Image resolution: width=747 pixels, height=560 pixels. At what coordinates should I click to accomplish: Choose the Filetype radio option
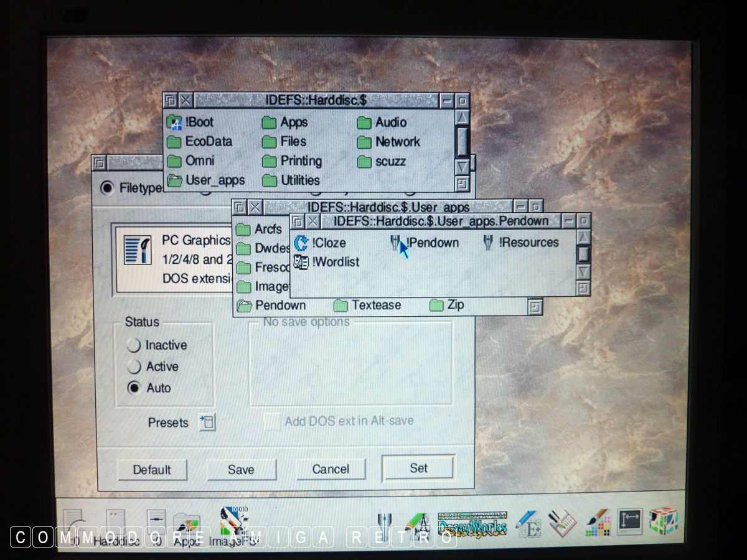pyautogui.click(x=108, y=187)
